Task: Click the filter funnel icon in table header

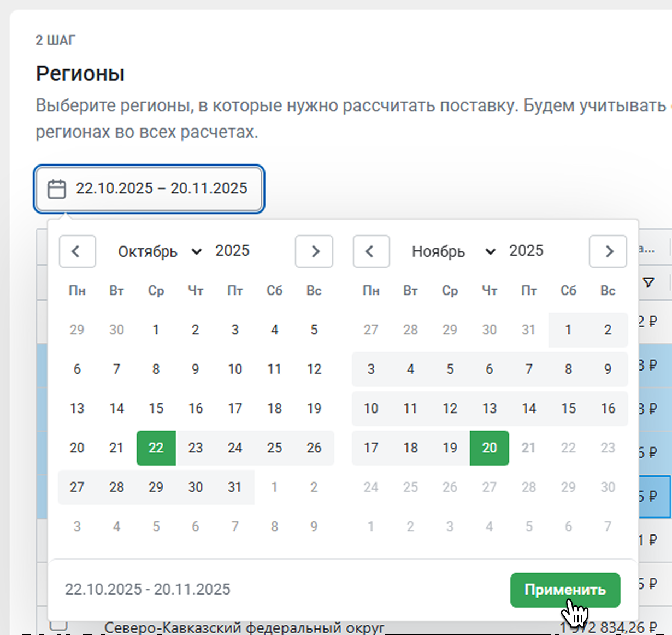Action: pyautogui.click(x=649, y=283)
